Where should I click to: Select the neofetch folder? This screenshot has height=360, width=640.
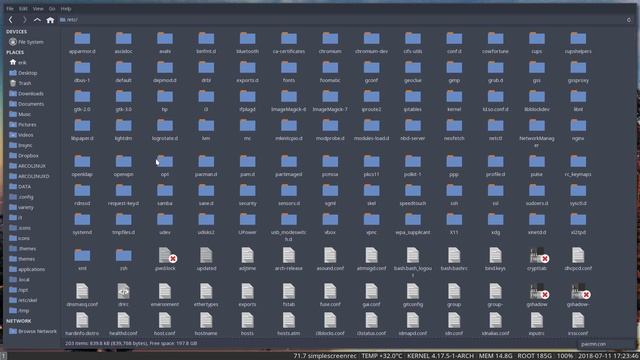coord(454,130)
